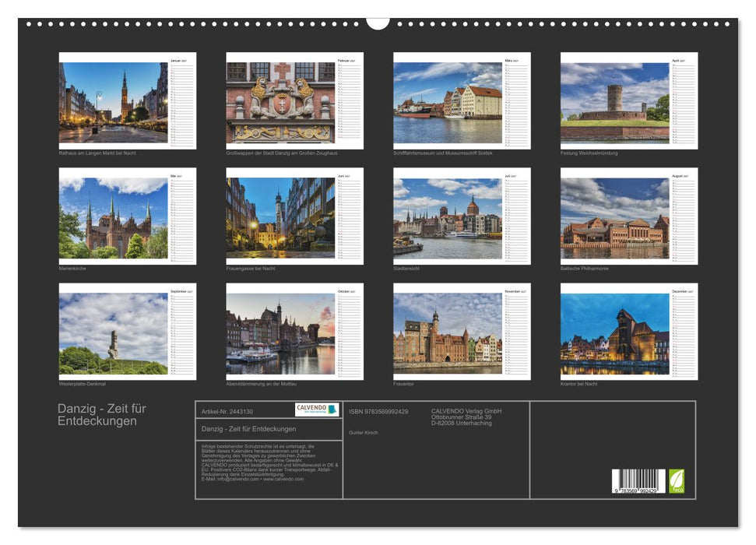This screenshot has height=545, width=756.
Task: Click the barcode image
Action: (638, 481)
